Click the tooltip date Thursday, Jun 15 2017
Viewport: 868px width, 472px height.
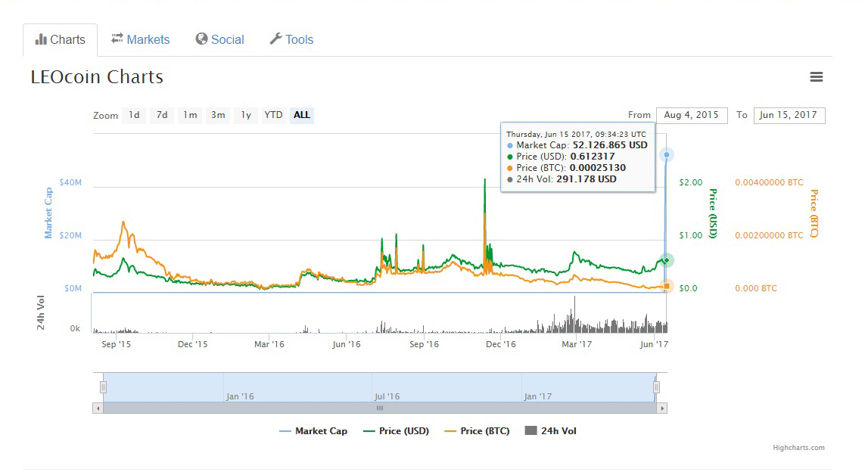coord(548,134)
